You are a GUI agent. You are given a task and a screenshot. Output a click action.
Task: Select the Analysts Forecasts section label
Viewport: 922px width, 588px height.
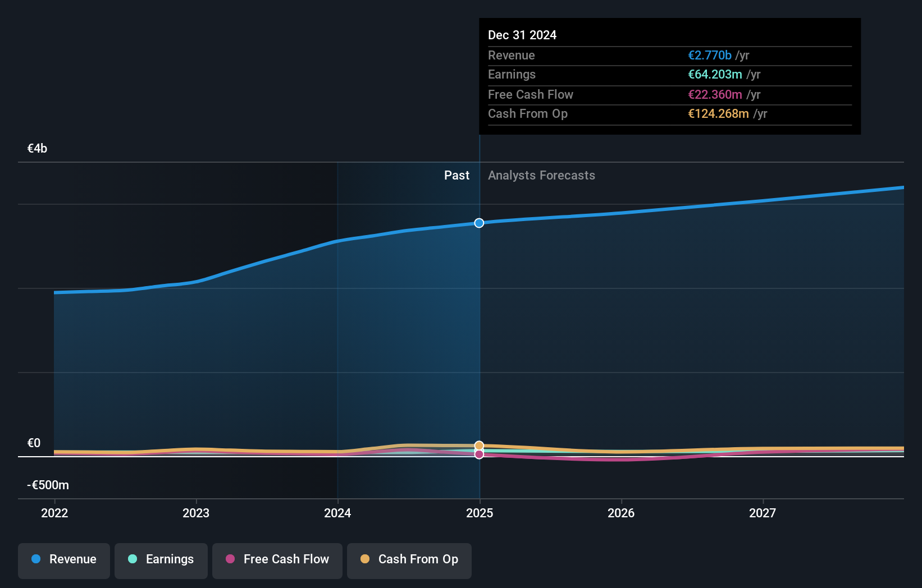click(541, 175)
